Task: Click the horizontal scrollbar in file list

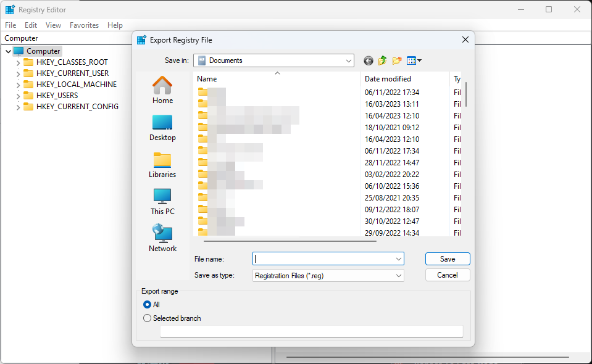Action: (286, 241)
